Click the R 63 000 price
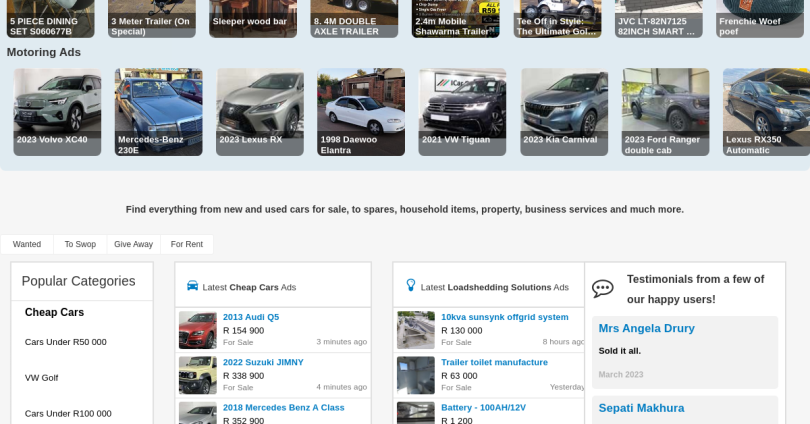Screen dimensions: 810x424 pos(459,376)
